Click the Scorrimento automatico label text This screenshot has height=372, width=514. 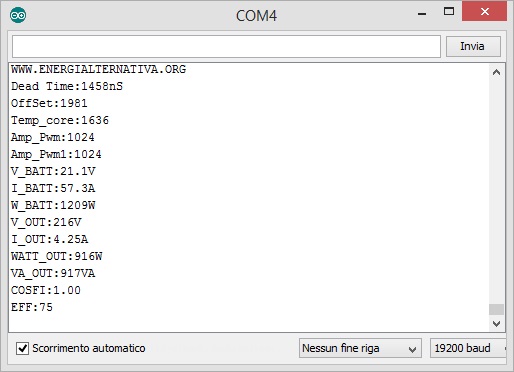(x=89, y=348)
